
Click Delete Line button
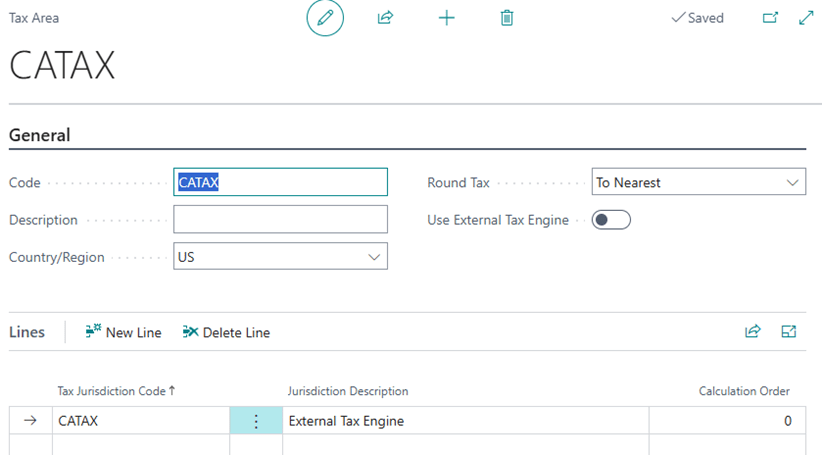point(226,332)
